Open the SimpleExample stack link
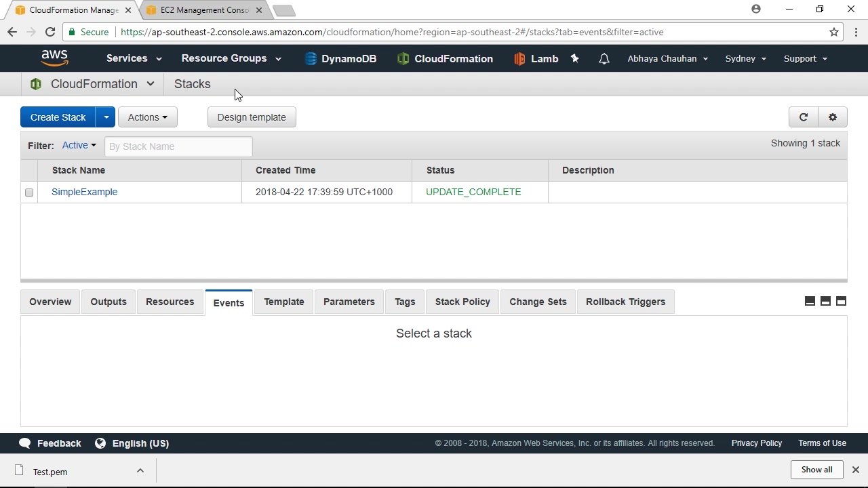 (85, 192)
